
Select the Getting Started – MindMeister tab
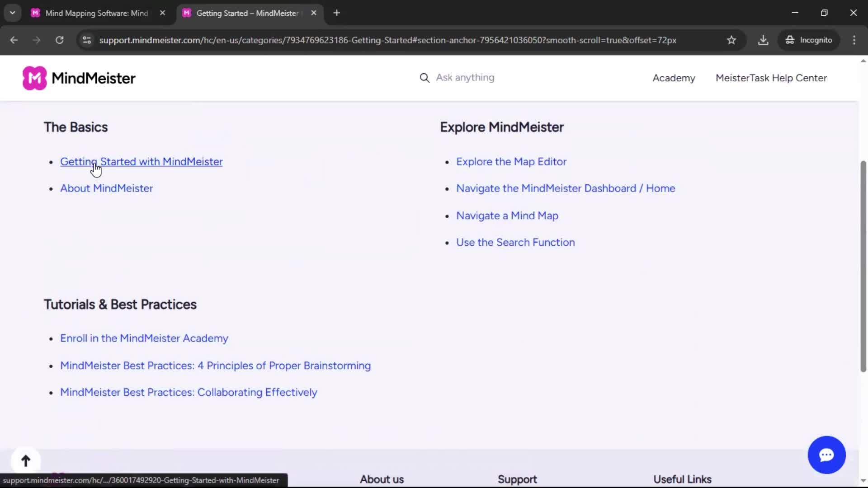coord(250,13)
